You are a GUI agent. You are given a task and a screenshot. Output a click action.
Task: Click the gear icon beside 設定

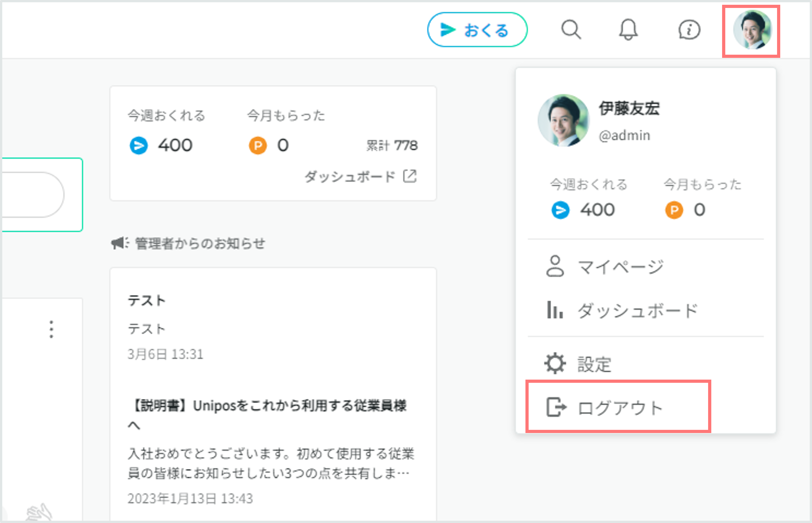coord(555,363)
